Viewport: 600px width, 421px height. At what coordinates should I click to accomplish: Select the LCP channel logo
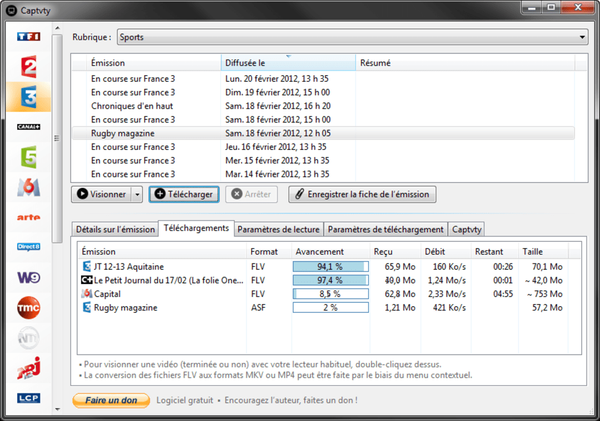(29, 398)
